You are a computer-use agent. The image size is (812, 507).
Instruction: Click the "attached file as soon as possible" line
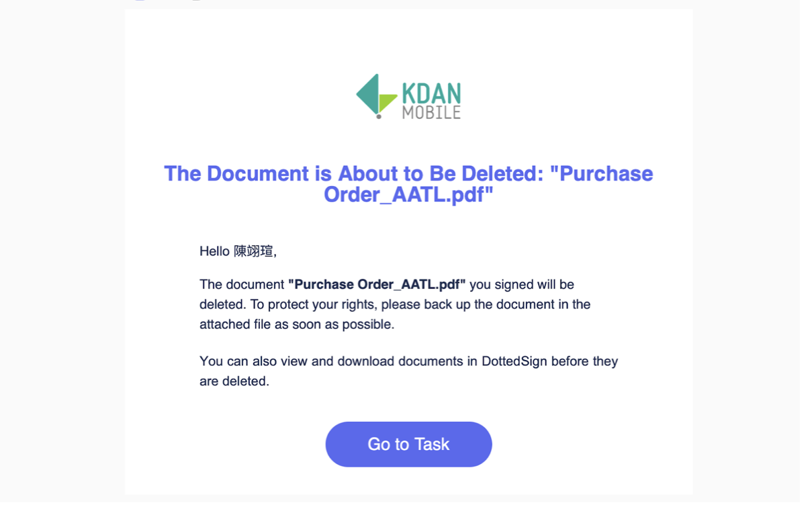pyautogui.click(x=297, y=324)
